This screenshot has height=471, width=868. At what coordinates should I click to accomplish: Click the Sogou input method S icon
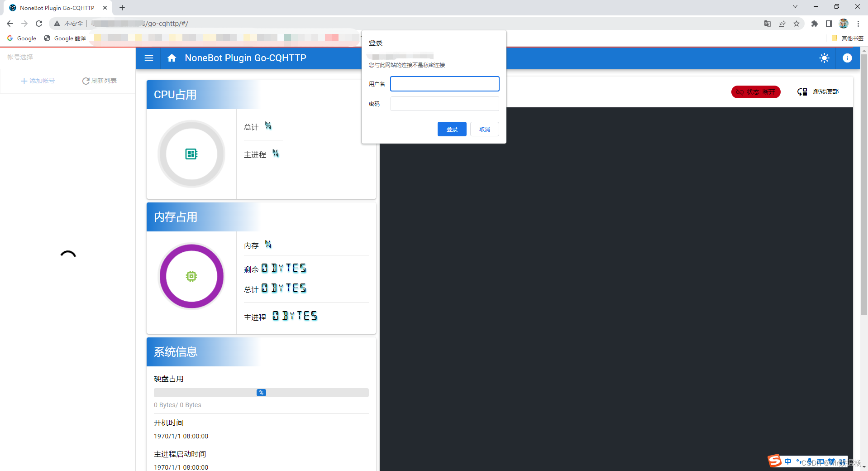tap(774, 461)
